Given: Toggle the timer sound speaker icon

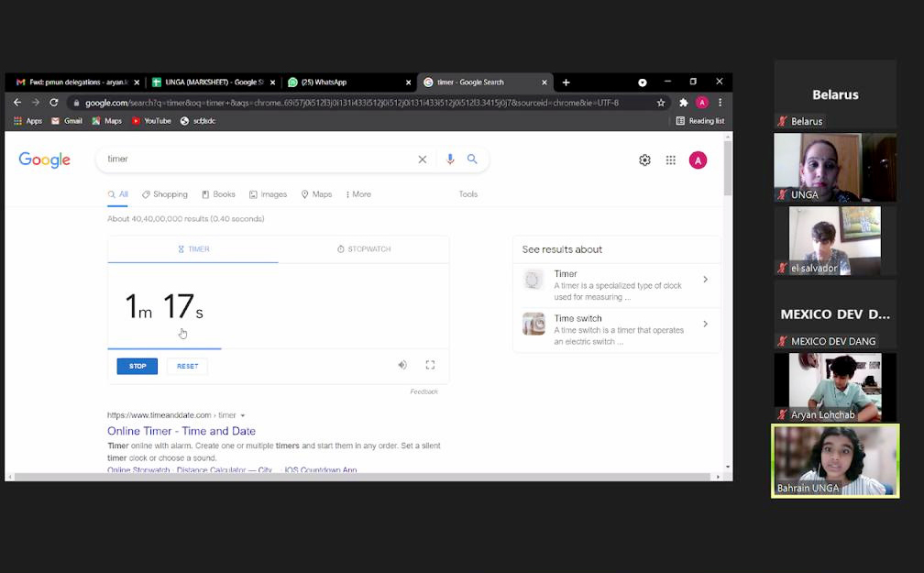Looking at the screenshot, I should coord(402,366).
